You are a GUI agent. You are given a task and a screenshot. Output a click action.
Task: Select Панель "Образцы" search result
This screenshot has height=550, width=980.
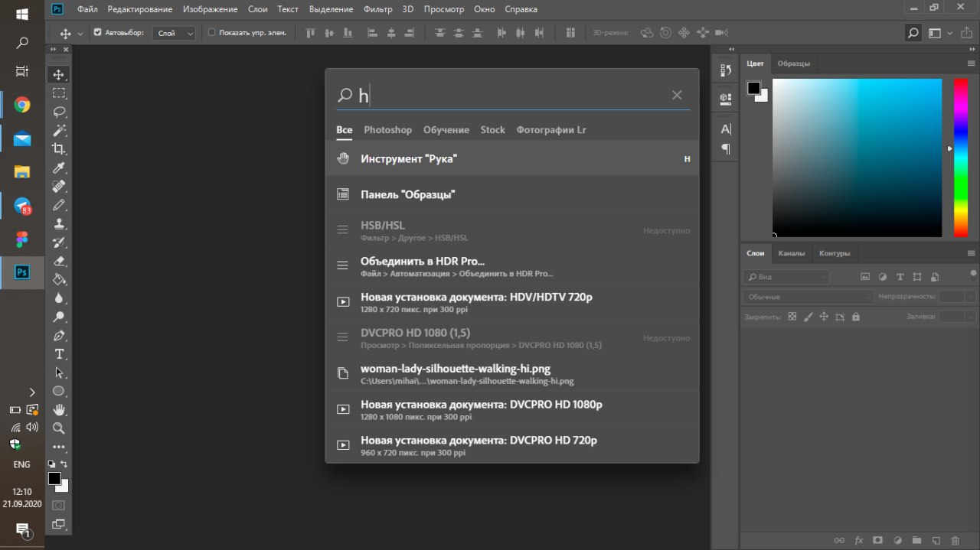(x=512, y=194)
